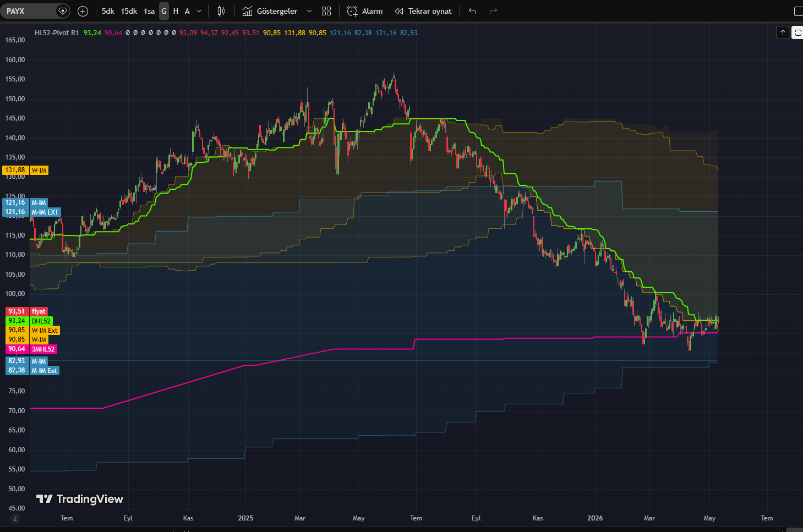
Task: Click the 2026 label on the time axis
Action: pos(595,518)
